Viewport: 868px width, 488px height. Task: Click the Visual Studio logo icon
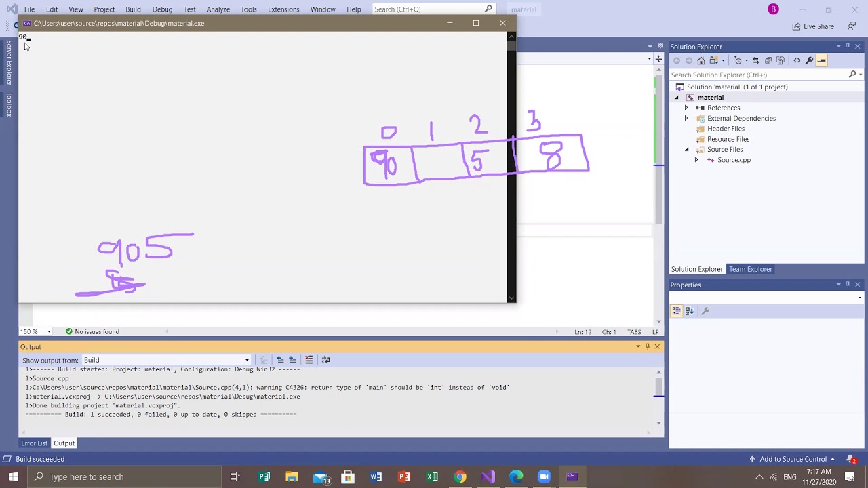[11, 9]
